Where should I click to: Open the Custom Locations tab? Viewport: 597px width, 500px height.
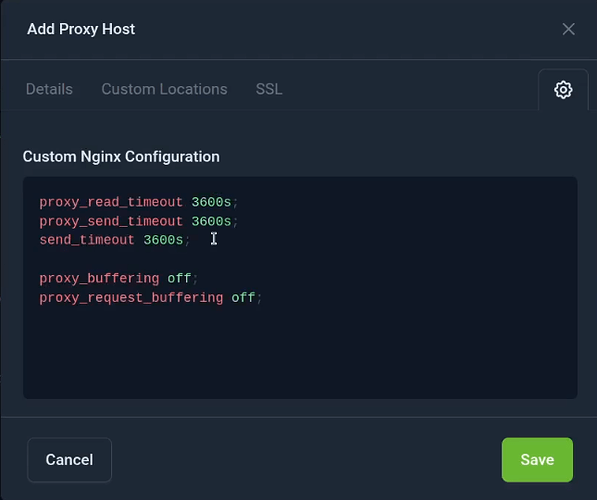tap(164, 89)
